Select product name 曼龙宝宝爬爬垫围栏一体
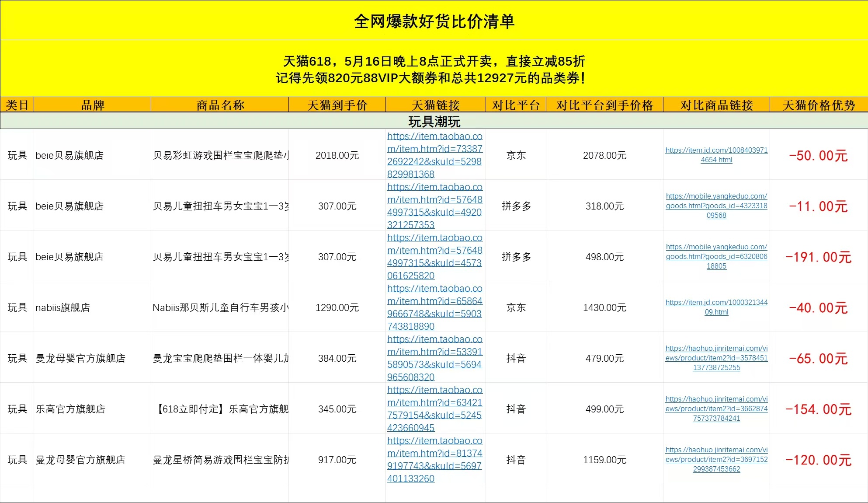Screen dimensions: 868x503 [220, 358]
